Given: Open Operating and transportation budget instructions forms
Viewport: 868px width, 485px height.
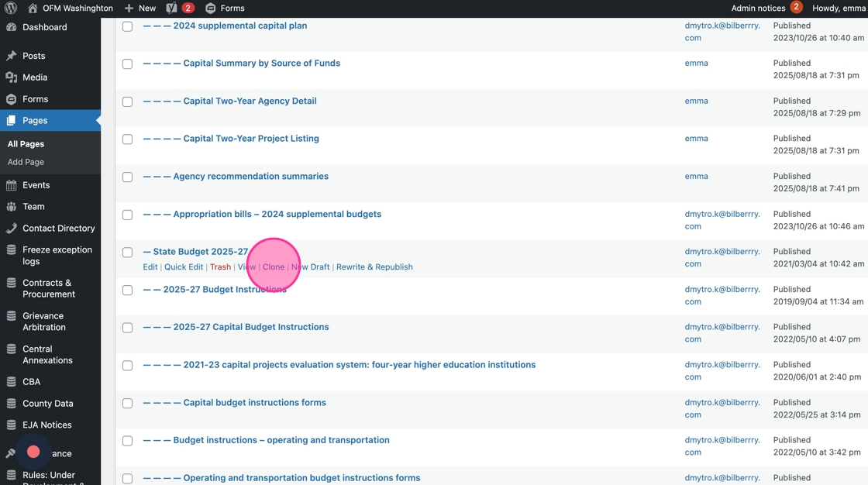Looking at the screenshot, I should [301, 478].
